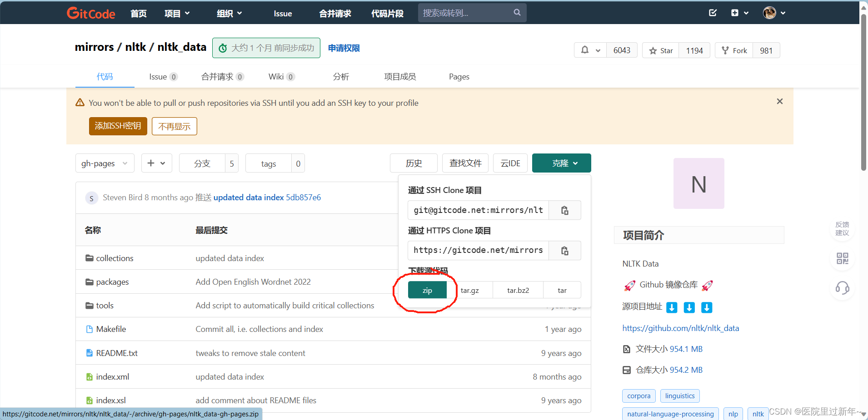Screen dimensions: 868x420
Task: Open the 项目 menu
Action: coord(176,13)
